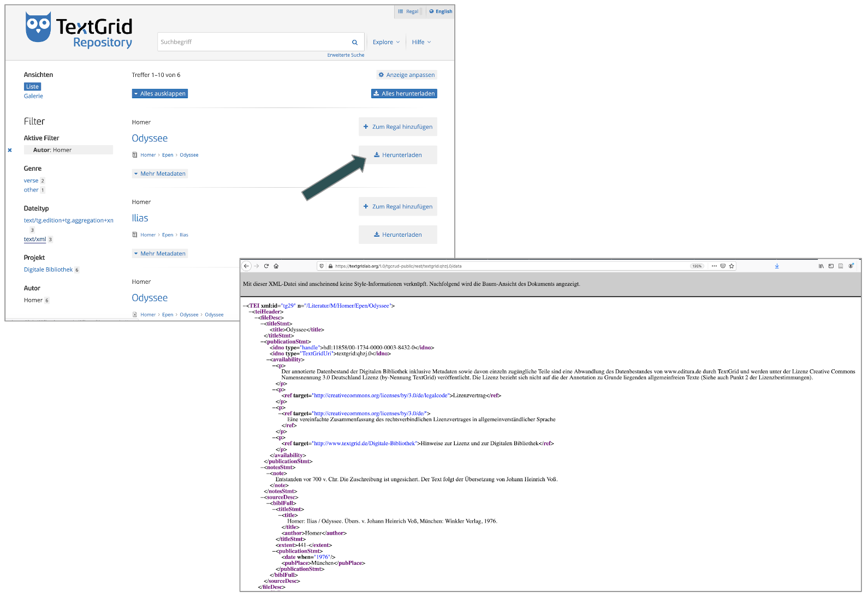Filter by Dateityp text/tg.edition+tg.aggregation+xml

coord(69,220)
